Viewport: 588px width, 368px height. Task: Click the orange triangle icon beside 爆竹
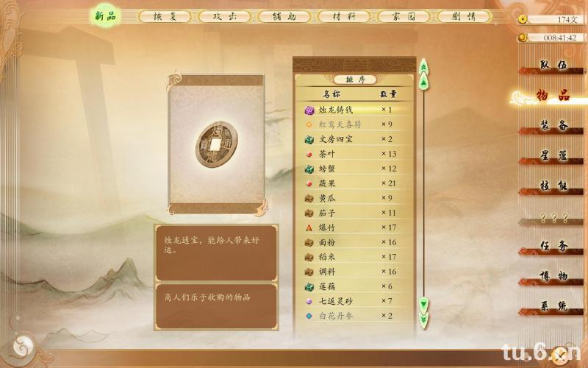(x=309, y=227)
